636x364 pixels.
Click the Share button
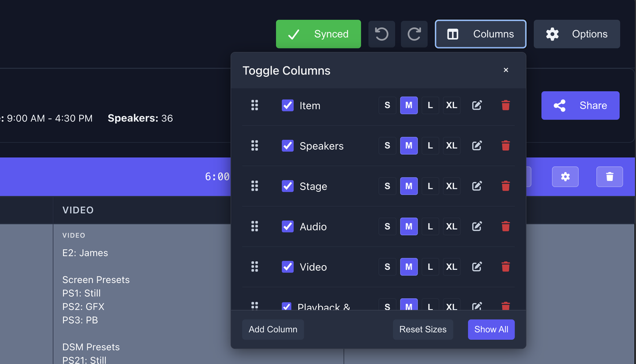click(580, 105)
